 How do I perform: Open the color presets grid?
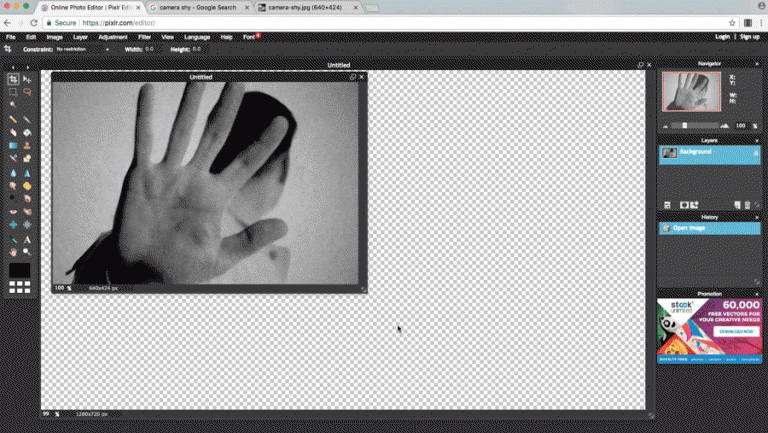[x=20, y=287]
